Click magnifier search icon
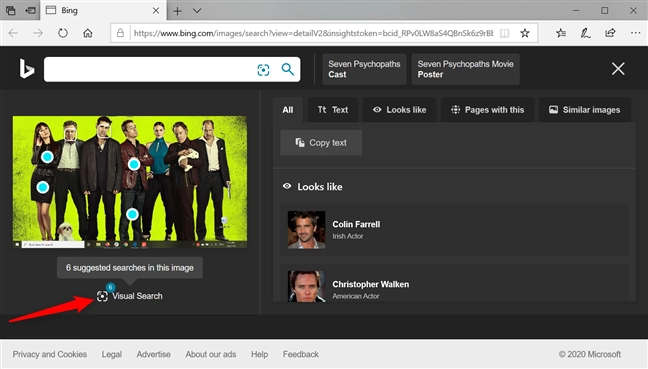The image size is (648, 369). [x=288, y=69]
